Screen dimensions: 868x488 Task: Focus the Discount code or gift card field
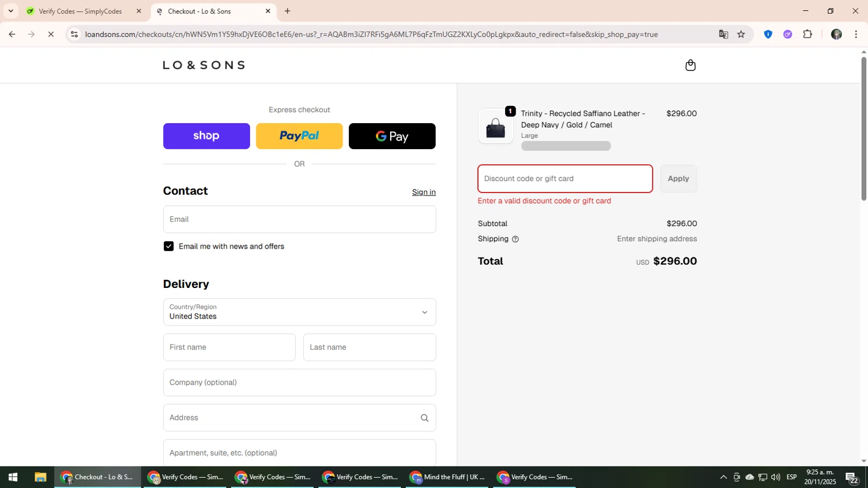(x=565, y=179)
